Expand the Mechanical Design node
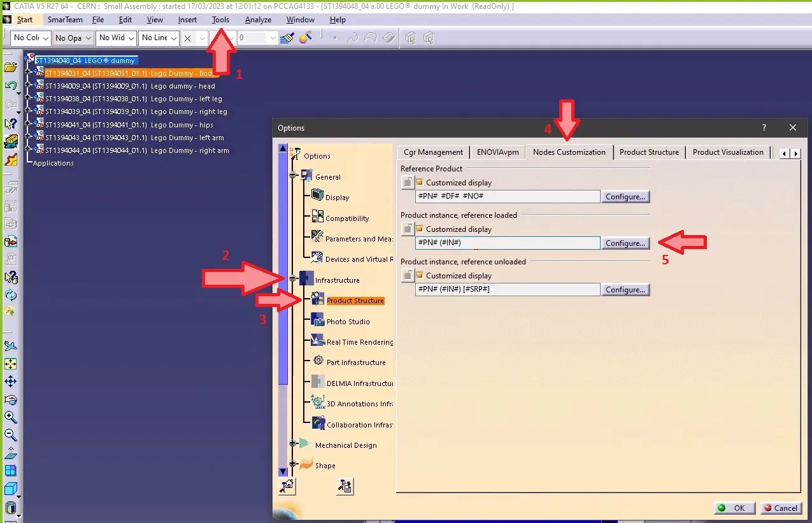 tap(294, 443)
